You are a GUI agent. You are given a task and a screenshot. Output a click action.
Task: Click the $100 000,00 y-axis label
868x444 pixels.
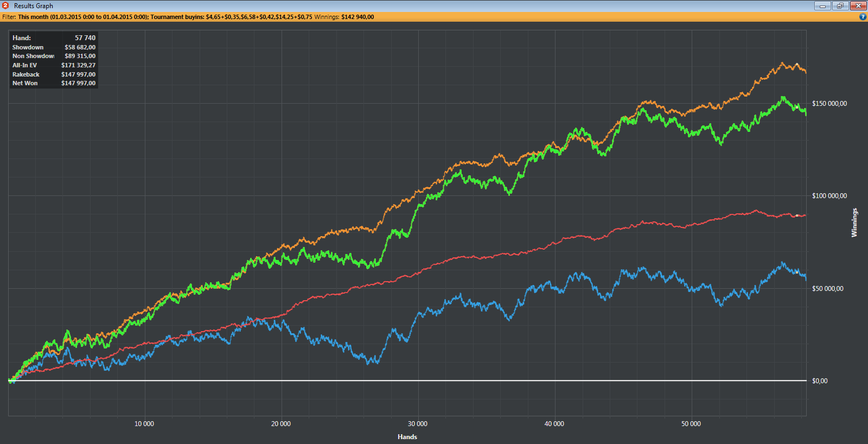coord(829,196)
